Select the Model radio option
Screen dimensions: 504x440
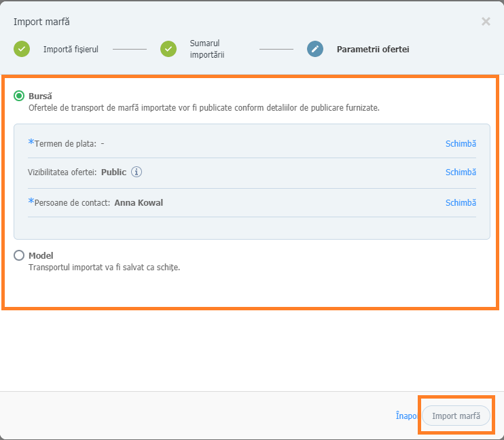19,255
